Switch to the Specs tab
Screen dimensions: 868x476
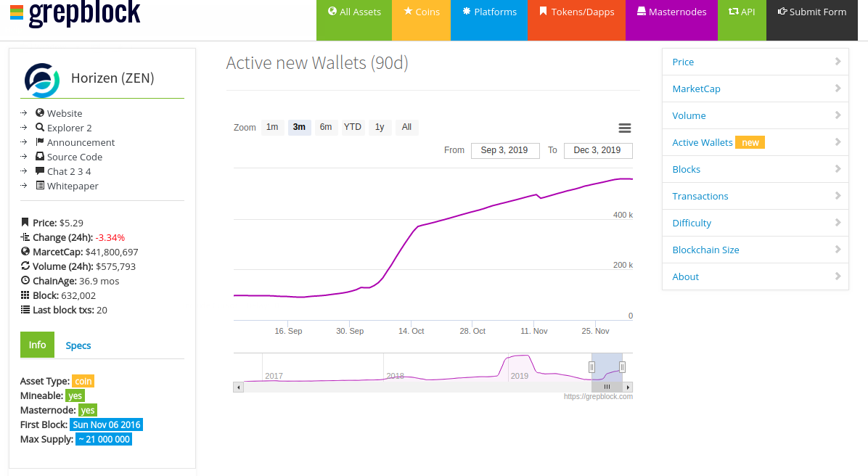coord(78,345)
